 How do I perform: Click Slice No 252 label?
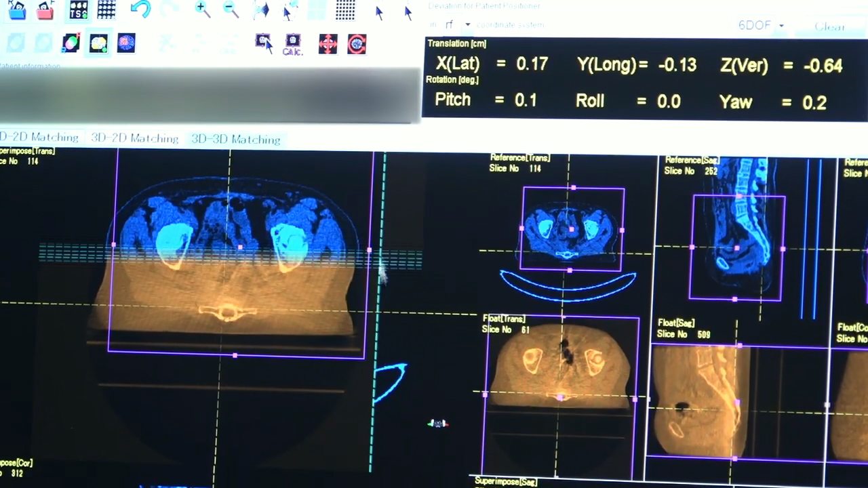pyautogui.click(x=692, y=171)
